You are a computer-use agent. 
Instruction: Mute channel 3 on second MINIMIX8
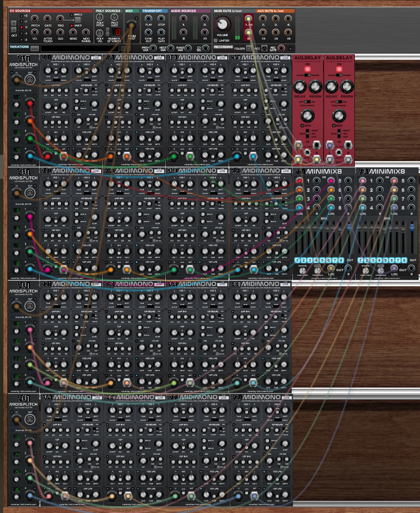[x=373, y=260]
